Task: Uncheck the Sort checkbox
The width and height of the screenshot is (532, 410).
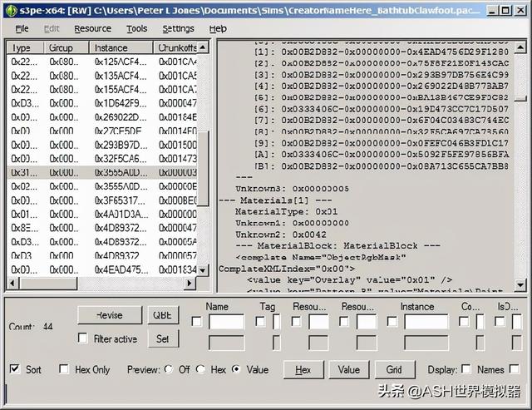Action: [x=15, y=369]
